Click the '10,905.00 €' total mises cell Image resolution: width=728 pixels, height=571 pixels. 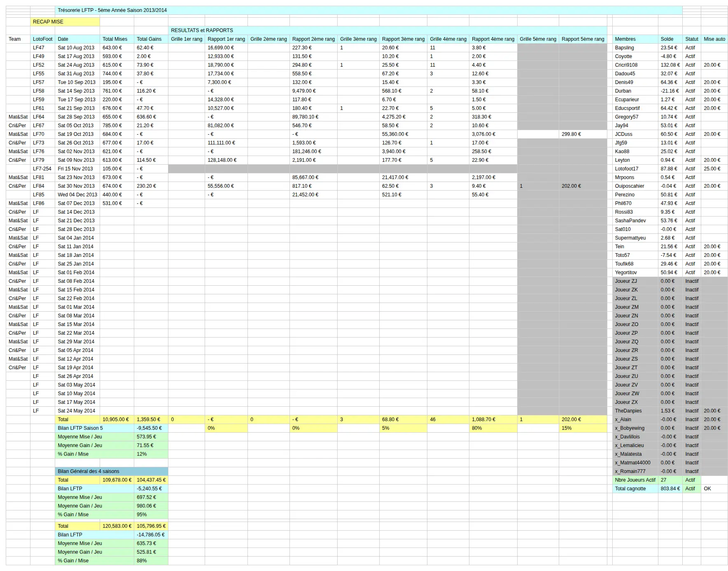pyautogui.click(x=117, y=420)
